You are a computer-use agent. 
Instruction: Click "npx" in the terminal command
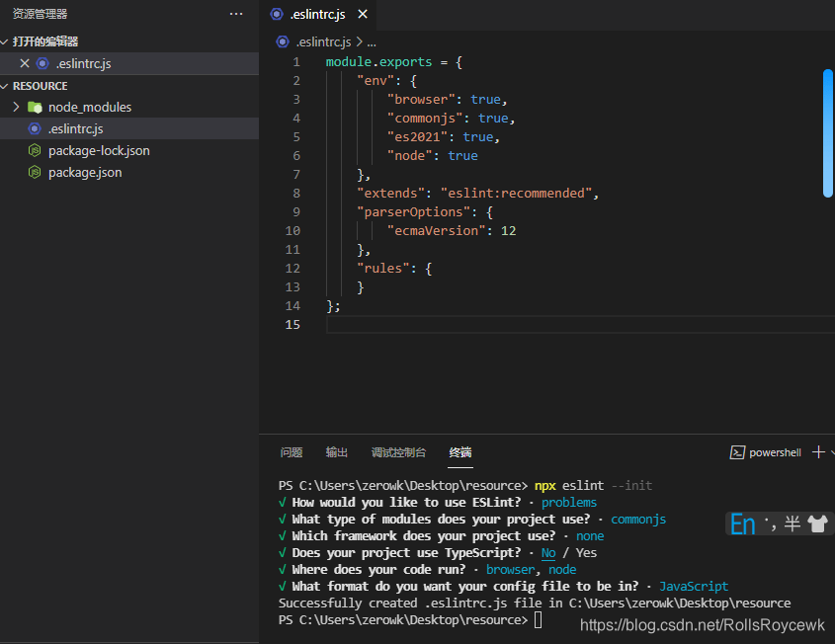544,486
